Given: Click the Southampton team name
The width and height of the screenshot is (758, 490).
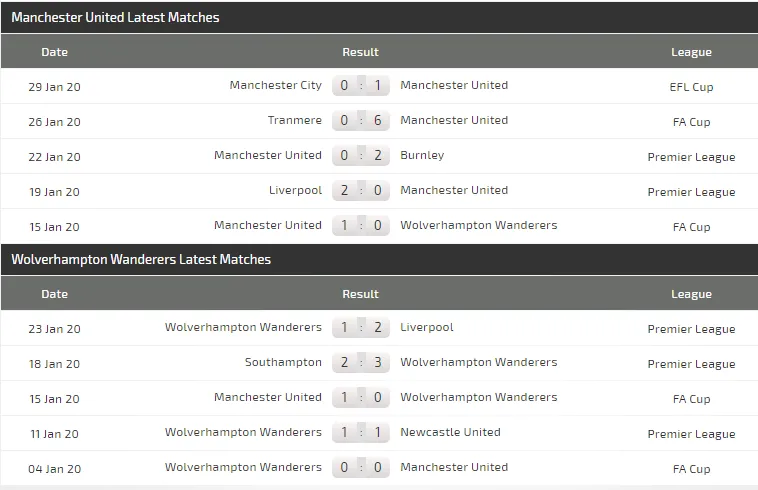Looking at the screenshot, I should (x=283, y=363).
